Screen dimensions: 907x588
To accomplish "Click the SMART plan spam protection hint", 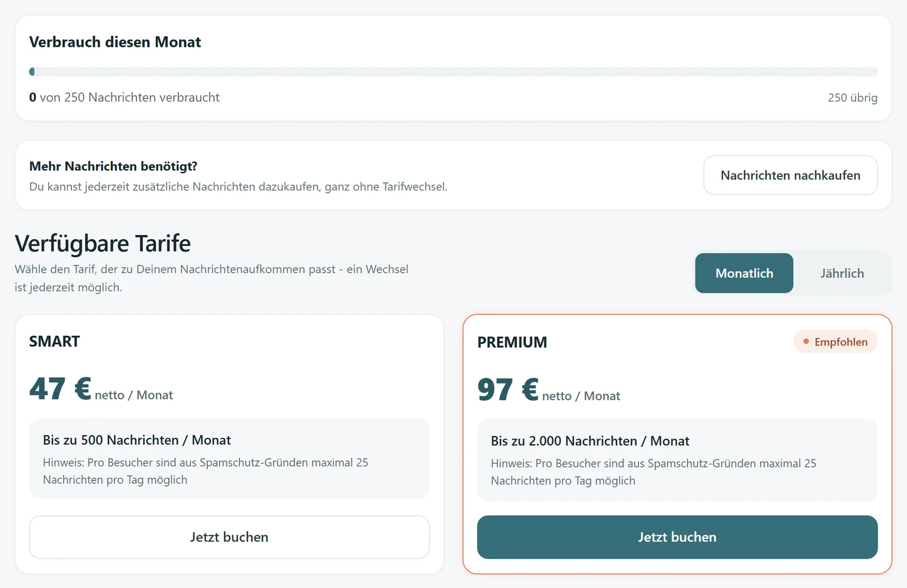I will pyautogui.click(x=205, y=471).
